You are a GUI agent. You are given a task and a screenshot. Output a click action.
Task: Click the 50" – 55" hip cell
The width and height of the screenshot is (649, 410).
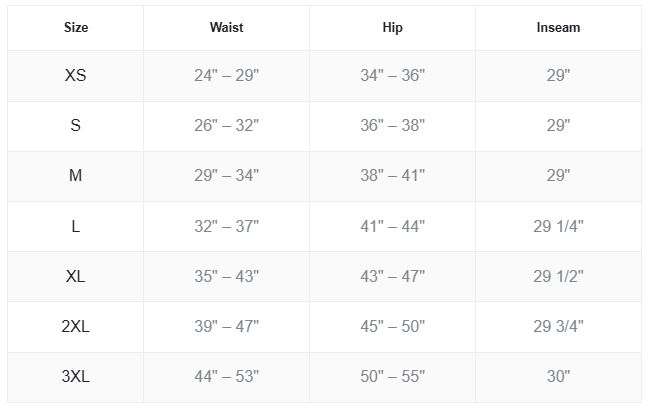click(x=392, y=377)
